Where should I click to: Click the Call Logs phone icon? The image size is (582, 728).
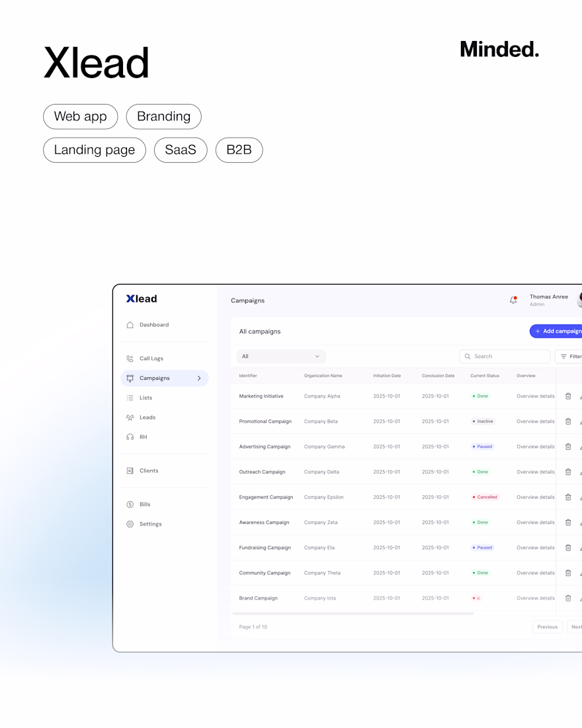(130, 359)
